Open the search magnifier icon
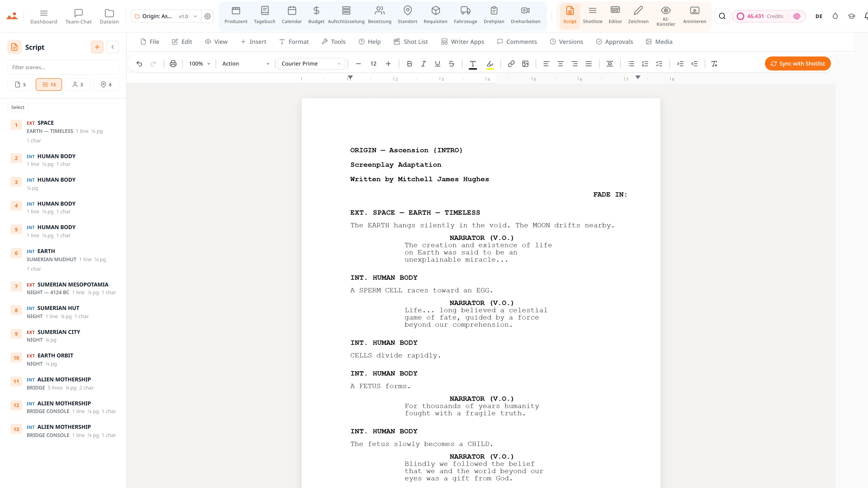 point(722,16)
